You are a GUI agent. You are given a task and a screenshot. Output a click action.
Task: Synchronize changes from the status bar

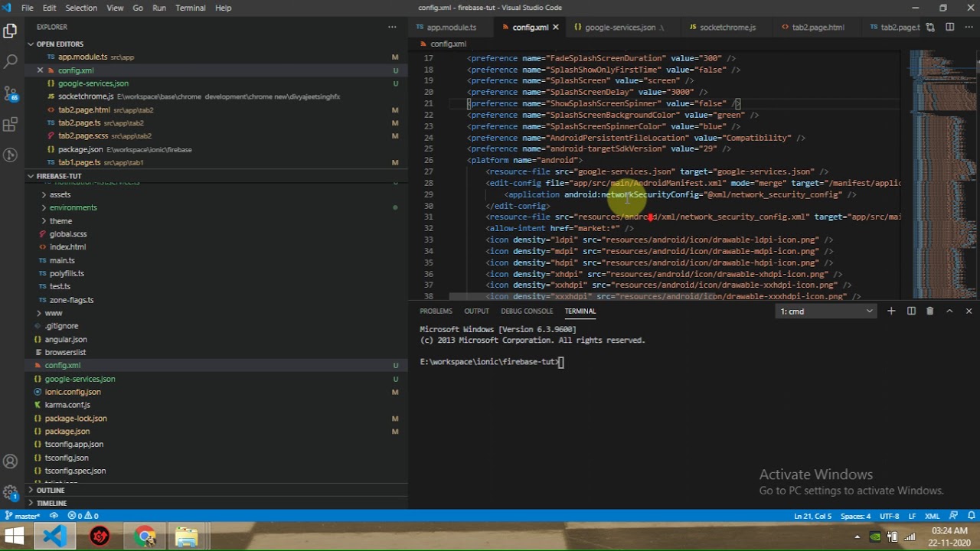pyautogui.click(x=54, y=516)
